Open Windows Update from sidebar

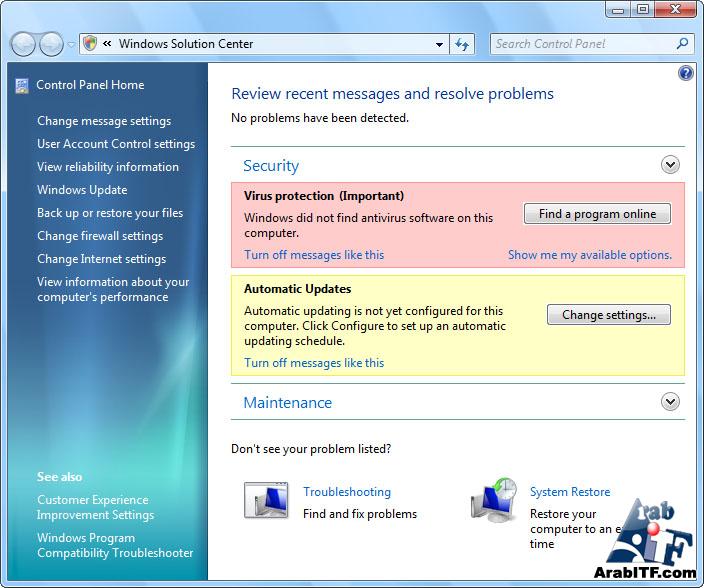click(x=82, y=190)
